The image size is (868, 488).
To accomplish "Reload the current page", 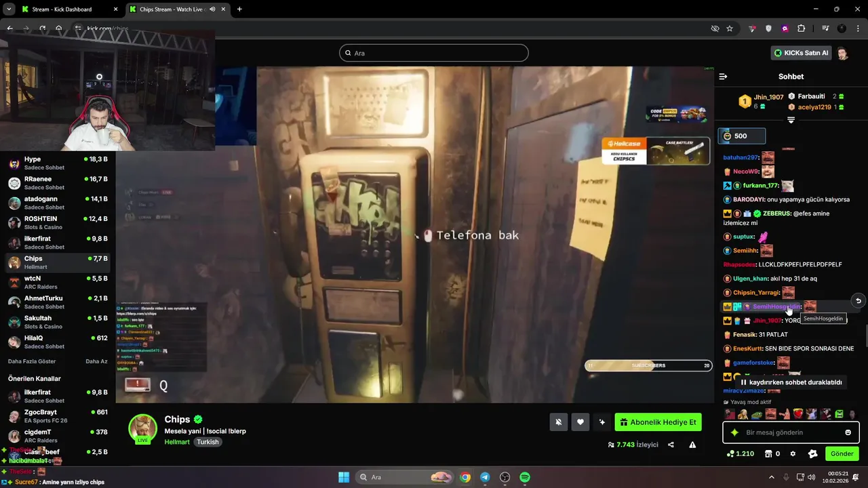I will pos(43,28).
